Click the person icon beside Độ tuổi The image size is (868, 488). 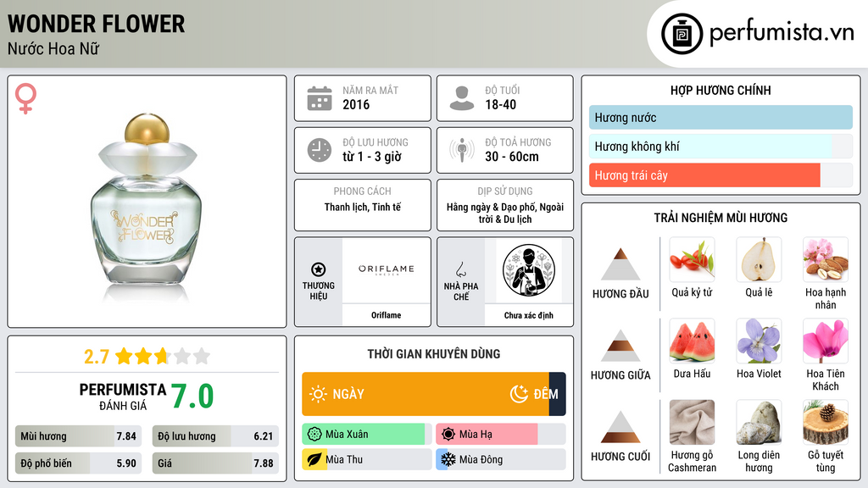tap(462, 98)
